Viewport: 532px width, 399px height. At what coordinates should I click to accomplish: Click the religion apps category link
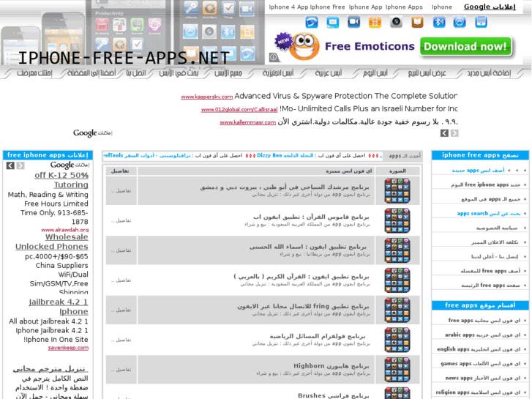point(478,392)
